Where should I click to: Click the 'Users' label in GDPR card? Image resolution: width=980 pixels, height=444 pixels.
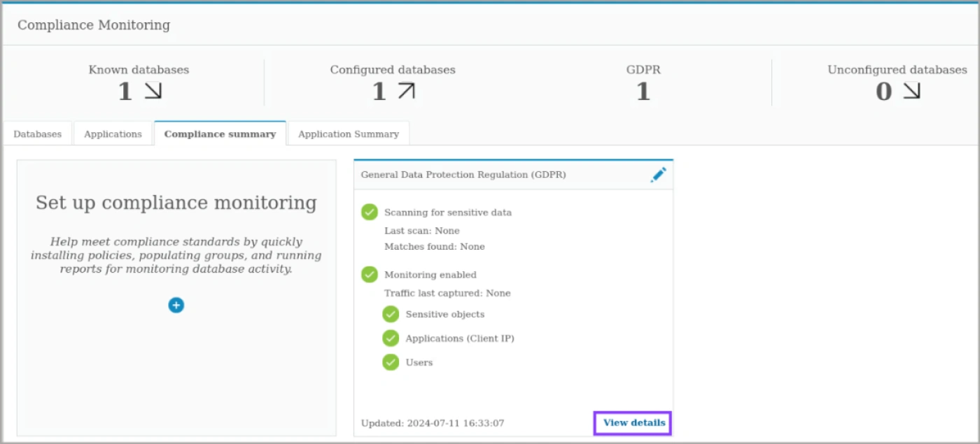point(419,363)
